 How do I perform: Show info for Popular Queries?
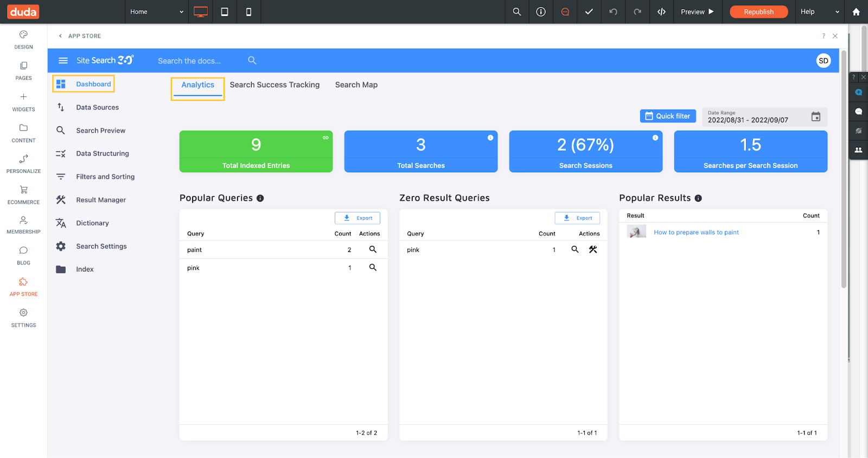260,198
